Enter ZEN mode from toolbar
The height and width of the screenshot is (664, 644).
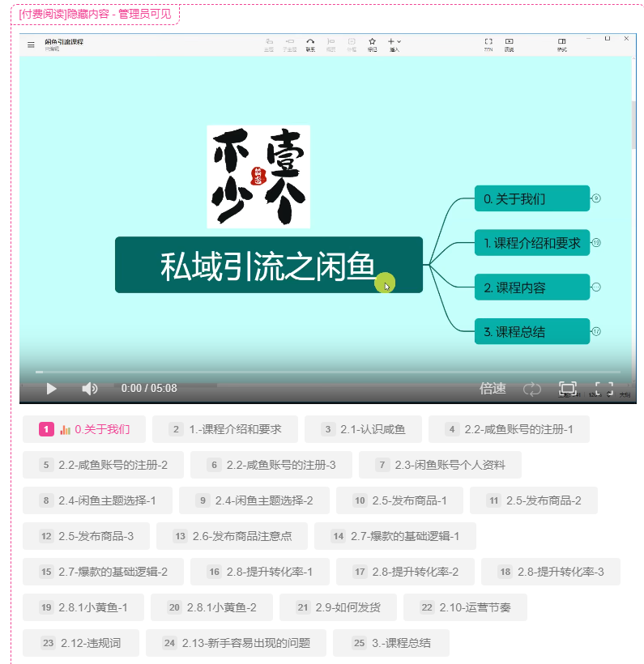(x=488, y=45)
